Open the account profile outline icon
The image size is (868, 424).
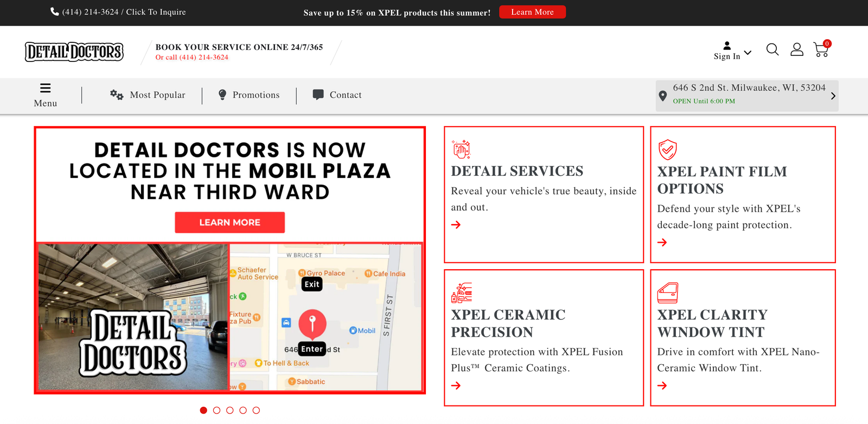797,49
